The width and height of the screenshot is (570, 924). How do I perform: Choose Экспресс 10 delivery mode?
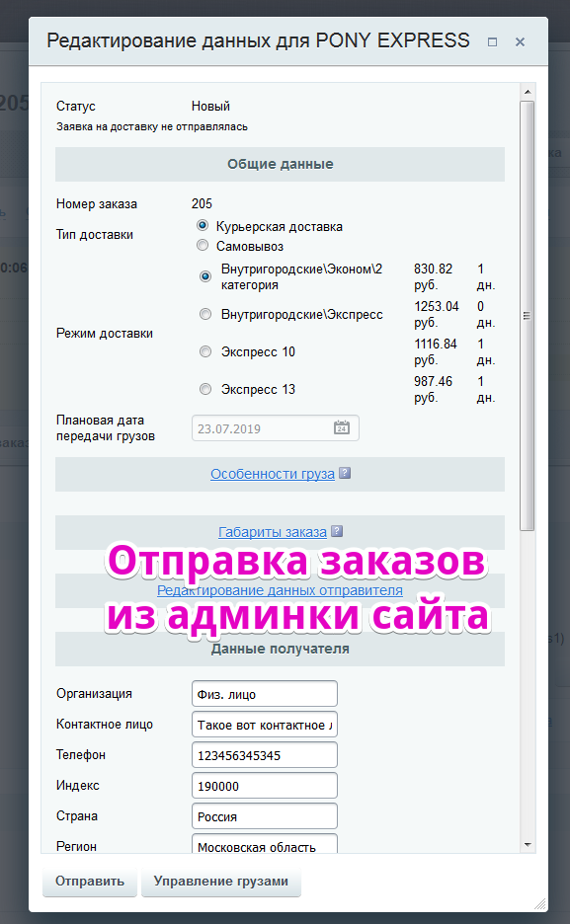pyautogui.click(x=205, y=351)
